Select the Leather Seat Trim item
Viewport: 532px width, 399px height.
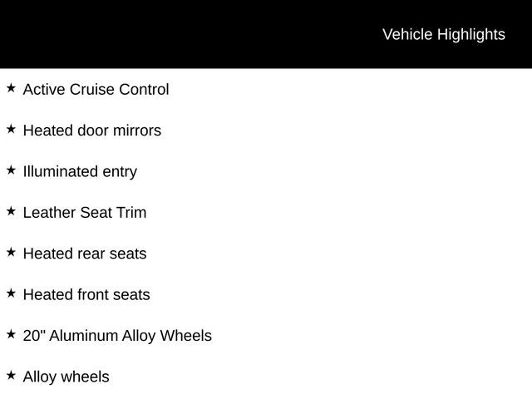(85, 213)
